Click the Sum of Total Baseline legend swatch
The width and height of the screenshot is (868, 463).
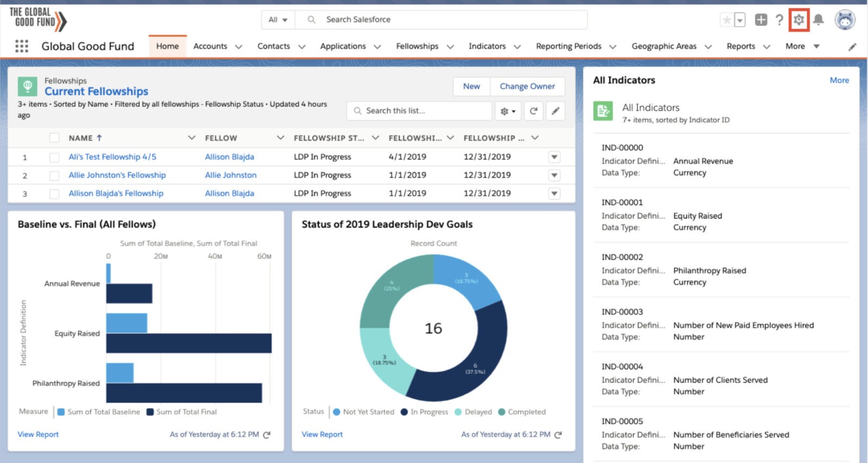(x=61, y=412)
